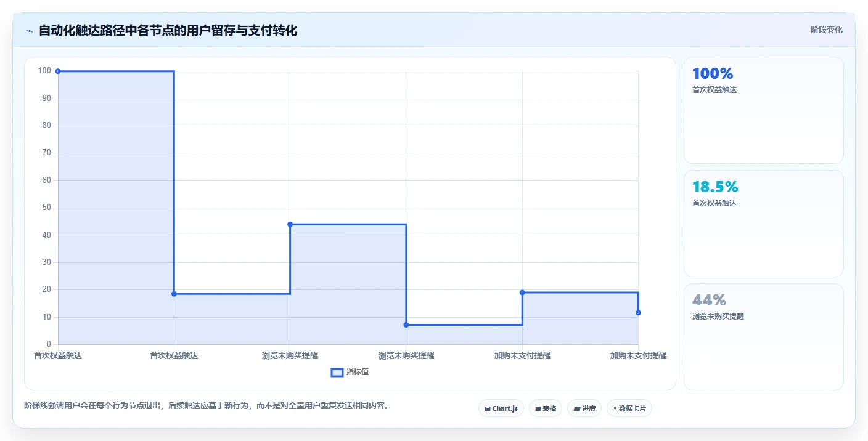Click the y-axis label 0
The width and height of the screenshot is (868, 441).
49,344
